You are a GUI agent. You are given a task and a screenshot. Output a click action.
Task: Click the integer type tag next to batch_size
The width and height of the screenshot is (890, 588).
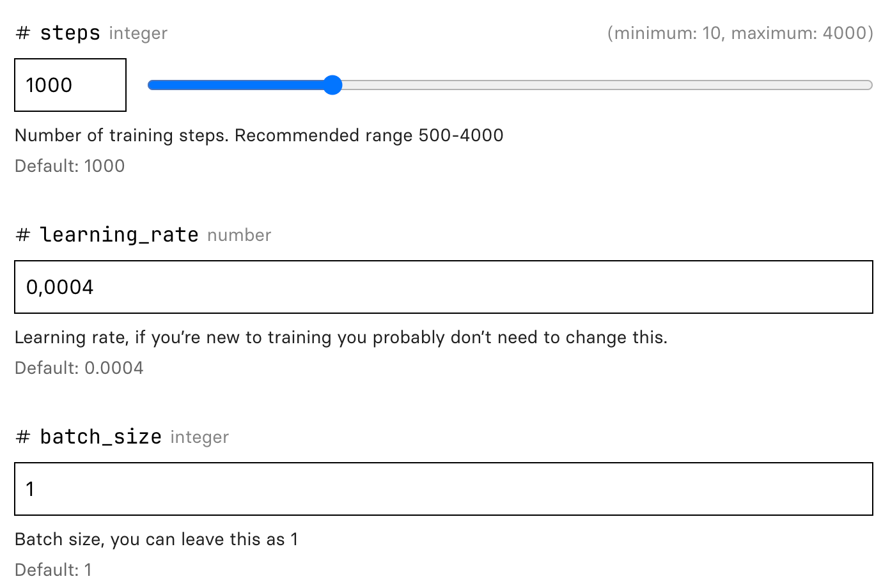click(199, 437)
